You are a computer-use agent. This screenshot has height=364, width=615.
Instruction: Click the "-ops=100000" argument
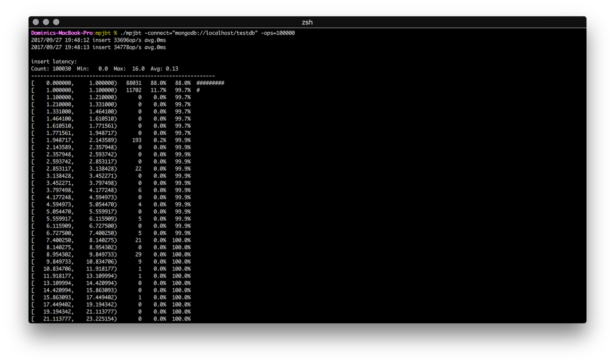click(278, 33)
